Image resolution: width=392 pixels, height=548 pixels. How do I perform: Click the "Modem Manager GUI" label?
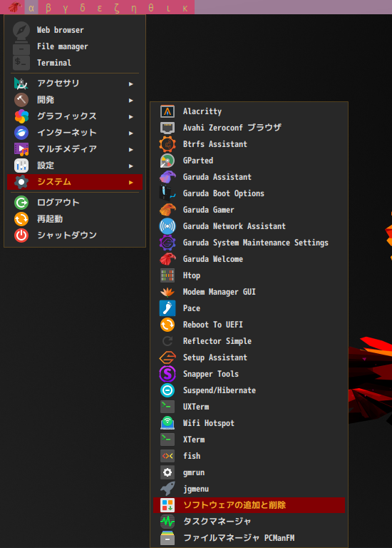point(220,292)
